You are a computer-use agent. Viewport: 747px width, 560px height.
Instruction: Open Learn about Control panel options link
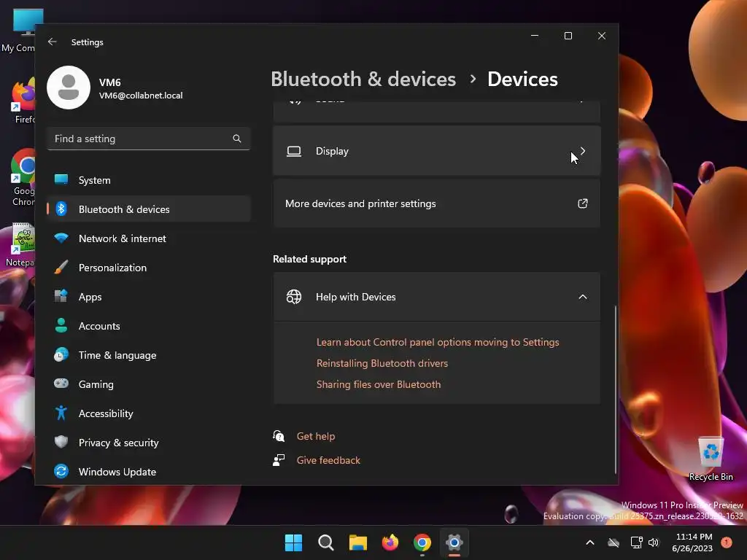pos(438,342)
